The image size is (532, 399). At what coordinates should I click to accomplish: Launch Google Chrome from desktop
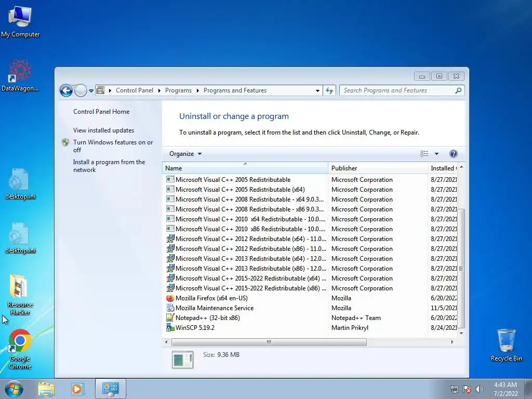pos(20,350)
